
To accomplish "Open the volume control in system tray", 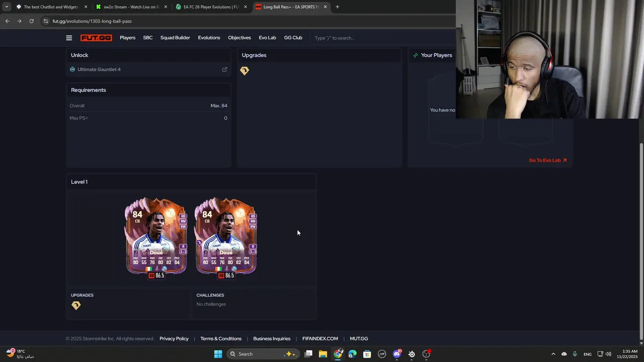I will tap(608, 354).
